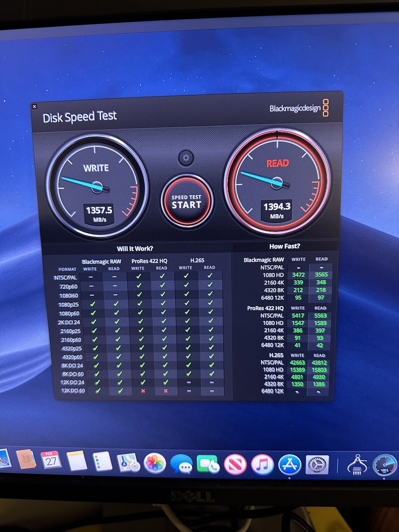
Task: Open the Calendar icon showing FEB 27
Action: tap(51, 460)
